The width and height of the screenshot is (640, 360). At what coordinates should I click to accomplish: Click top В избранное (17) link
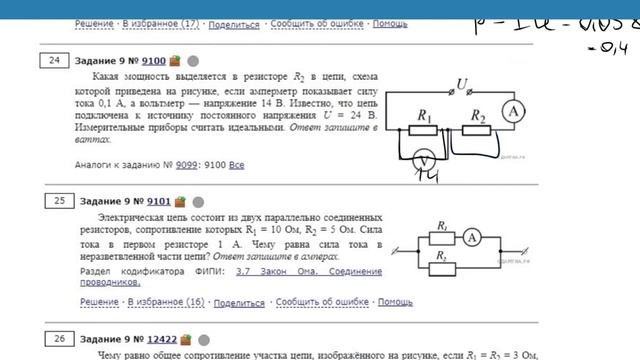(161, 24)
